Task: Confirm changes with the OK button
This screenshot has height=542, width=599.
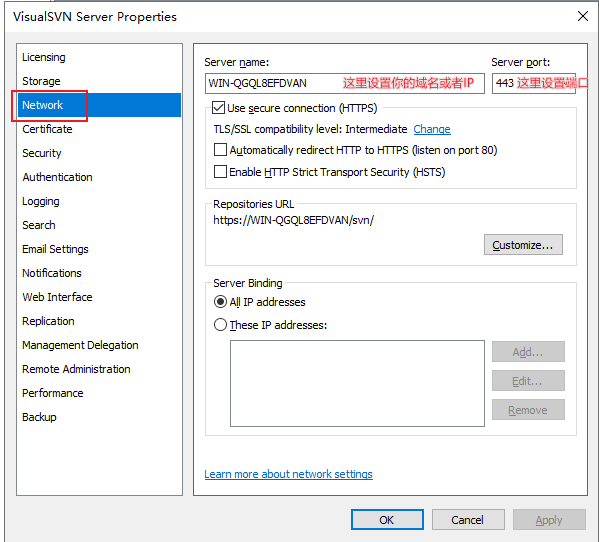Action: 387,520
